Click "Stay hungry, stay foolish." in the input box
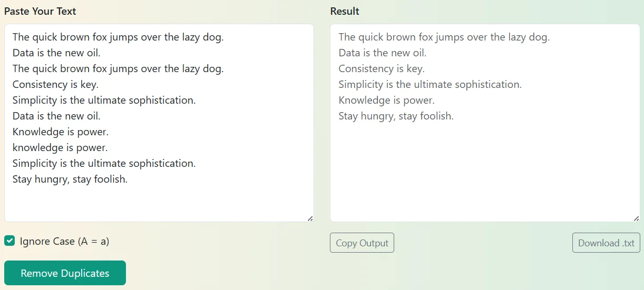644x290 pixels. (70, 179)
